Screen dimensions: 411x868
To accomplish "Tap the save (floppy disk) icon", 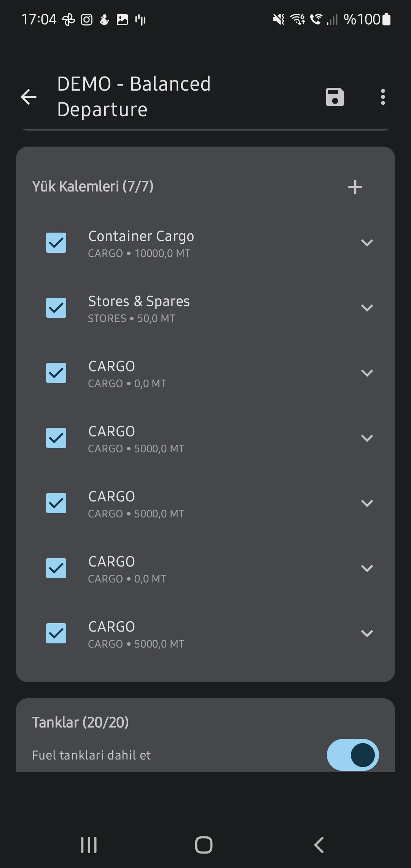I will pos(335,97).
